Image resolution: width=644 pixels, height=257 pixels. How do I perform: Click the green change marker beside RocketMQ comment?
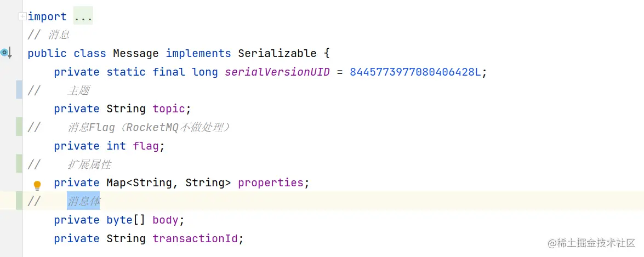pos(19,127)
